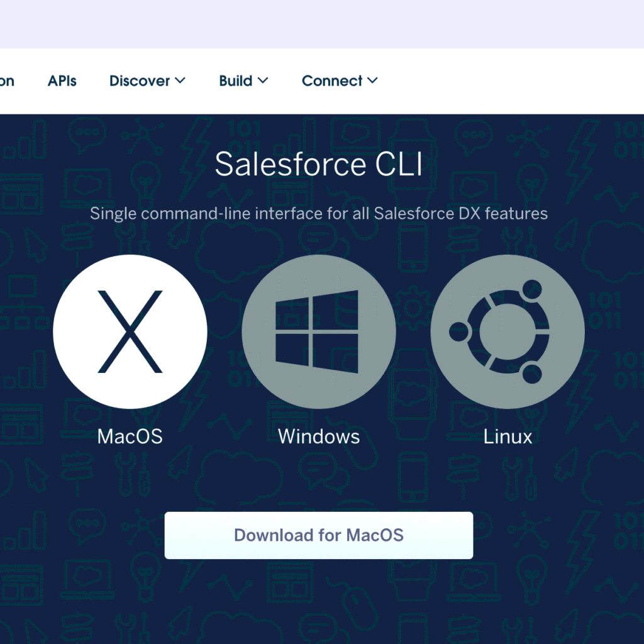Click the MacOS label under the white circle
Image resolution: width=644 pixels, height=644 pixels.
pyautogui.click(x=130, y=436)
